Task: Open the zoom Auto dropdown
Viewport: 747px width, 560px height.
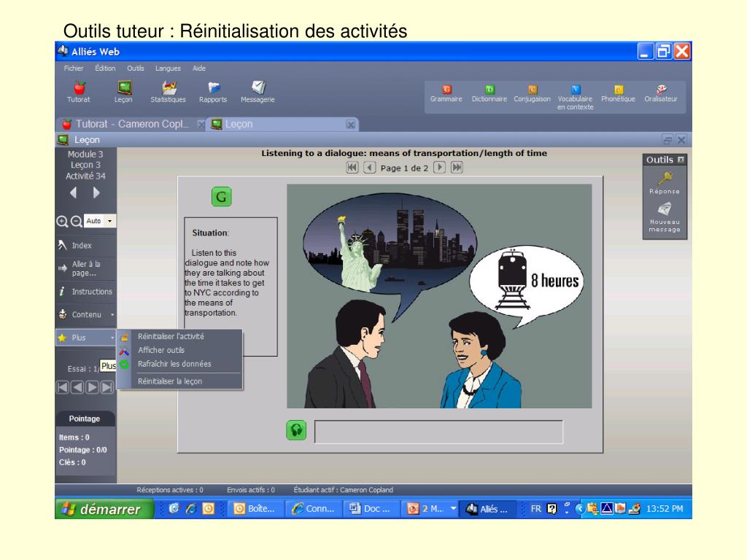Action: coord(110,221)
